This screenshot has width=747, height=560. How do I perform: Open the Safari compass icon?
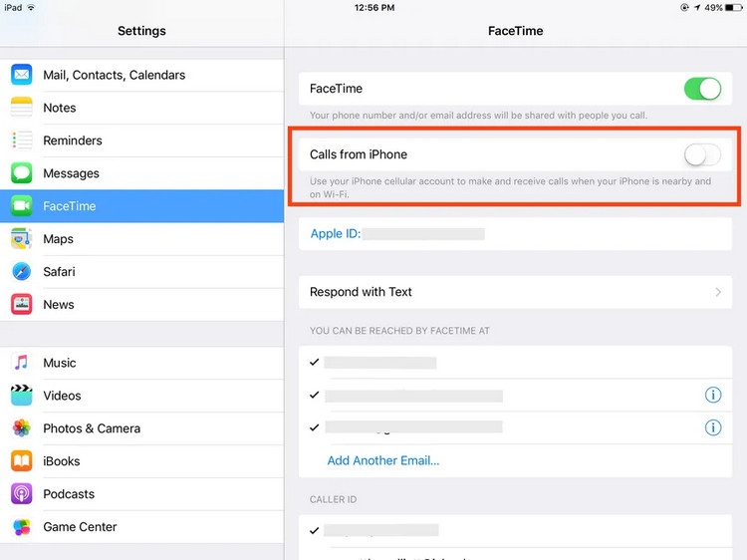coord(22,272)
